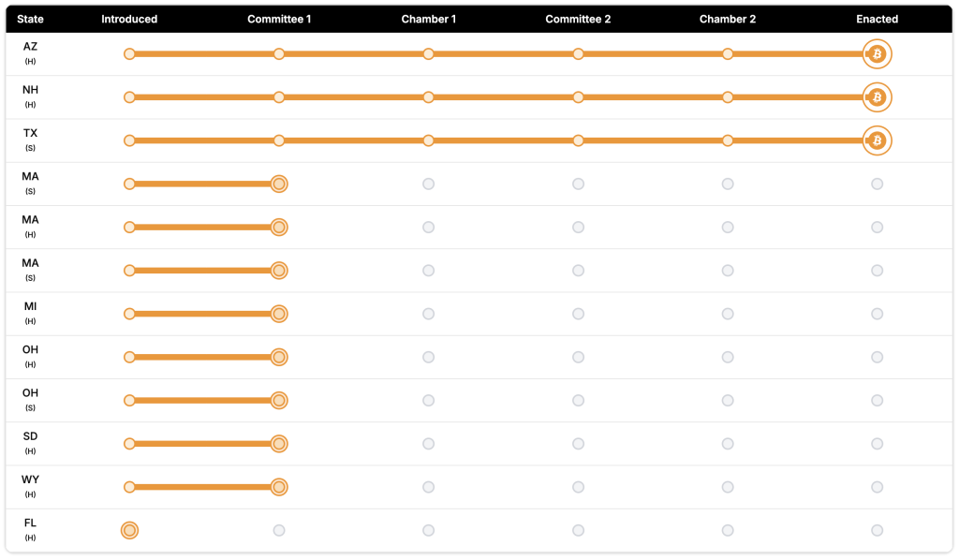Select the Committee 1 column header
The image size is (959, 560).
click(x=279, y=20)
